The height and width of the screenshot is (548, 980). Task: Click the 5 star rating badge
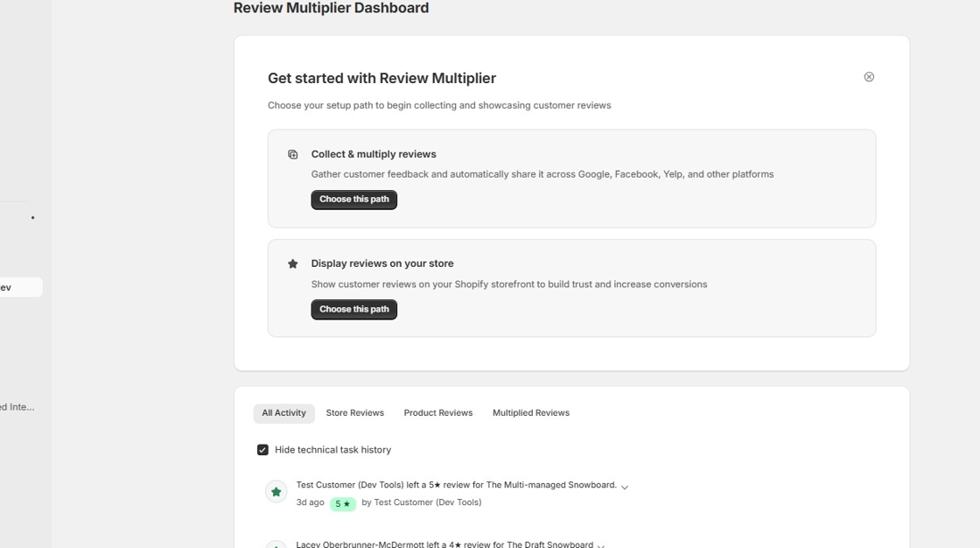click(342, 503)
